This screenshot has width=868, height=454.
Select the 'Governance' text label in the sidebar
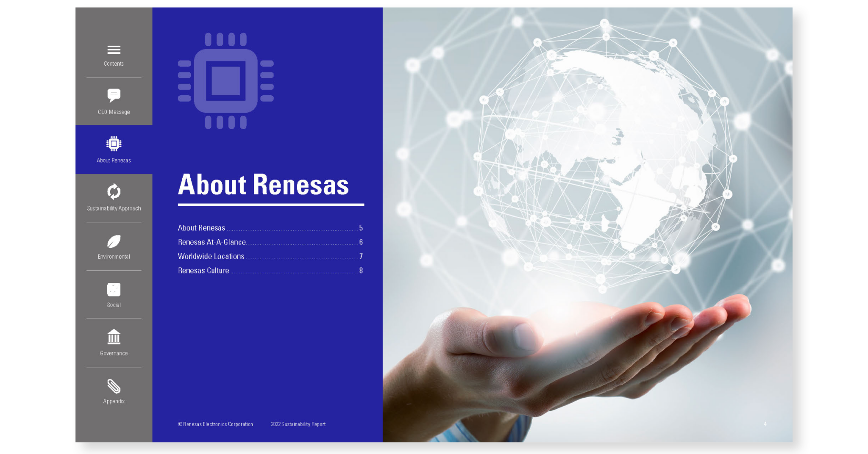tap(114, 353)
